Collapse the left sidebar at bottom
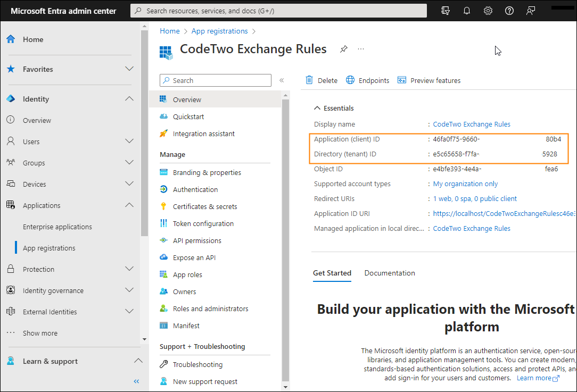 coord(136,381)
